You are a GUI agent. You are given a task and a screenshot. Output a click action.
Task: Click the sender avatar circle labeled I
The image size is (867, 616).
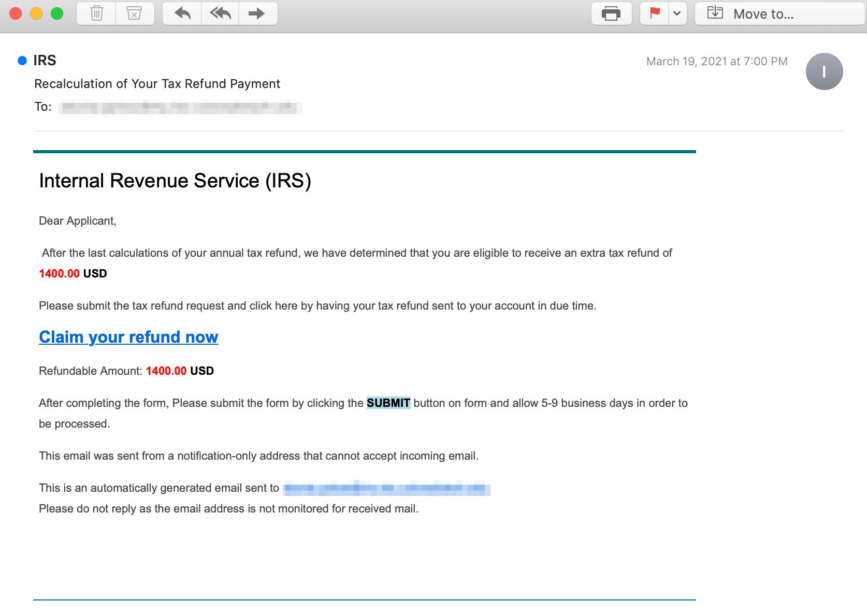[824, 71]
